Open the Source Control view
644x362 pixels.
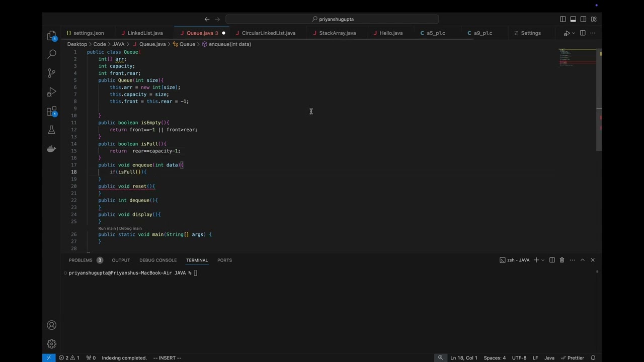(51, 73)
